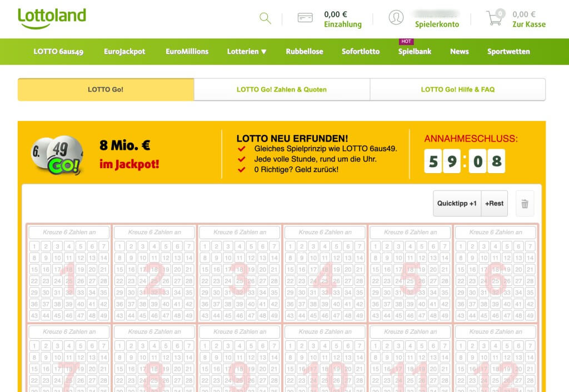This screenshot has height=392, width=569.
Task: Open the Einzahlung link
Action: tap(343, 24)
